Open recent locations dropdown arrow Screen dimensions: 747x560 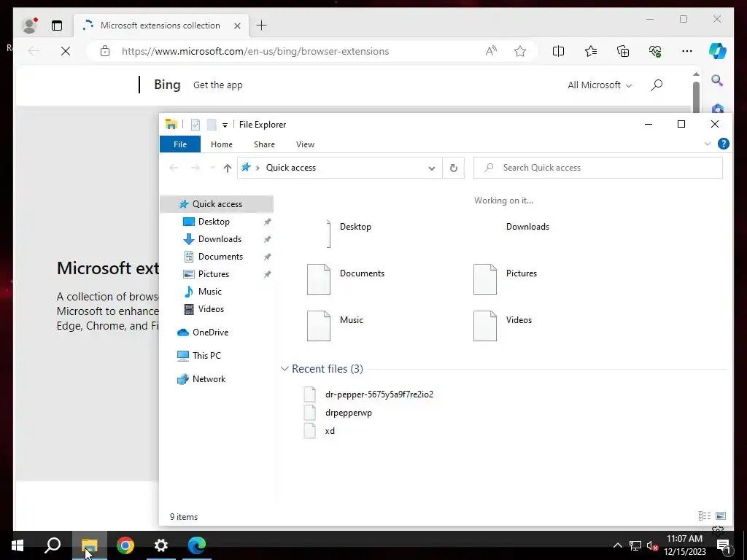(212, 168)
